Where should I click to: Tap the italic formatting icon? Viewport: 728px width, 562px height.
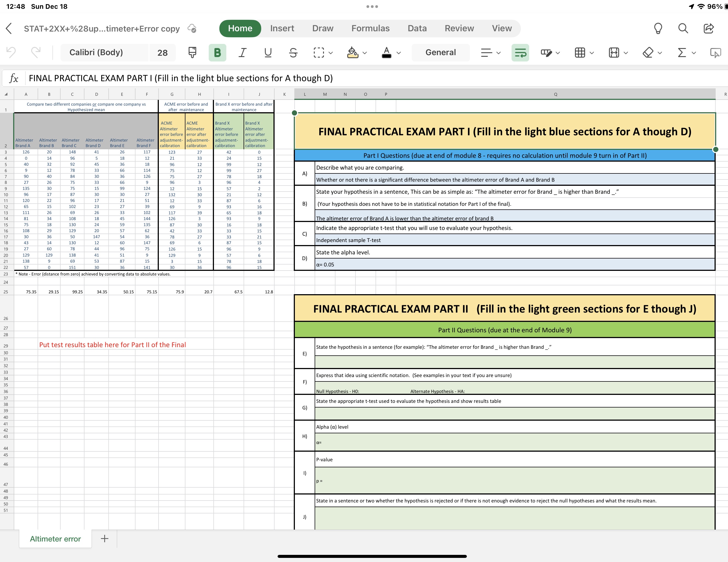pyautogui.click(x=243, y=52)
